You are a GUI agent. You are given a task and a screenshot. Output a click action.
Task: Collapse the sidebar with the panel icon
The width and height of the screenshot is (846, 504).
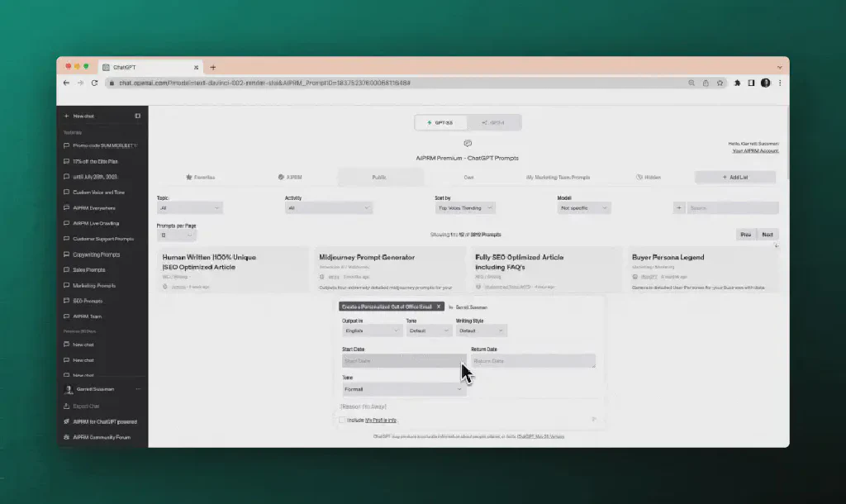[138, 116]
